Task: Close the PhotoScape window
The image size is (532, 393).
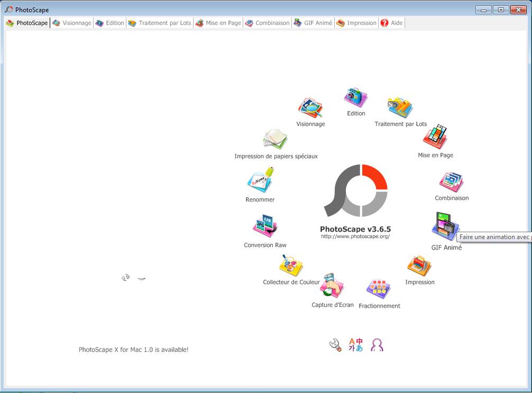Action: point(518,10)
